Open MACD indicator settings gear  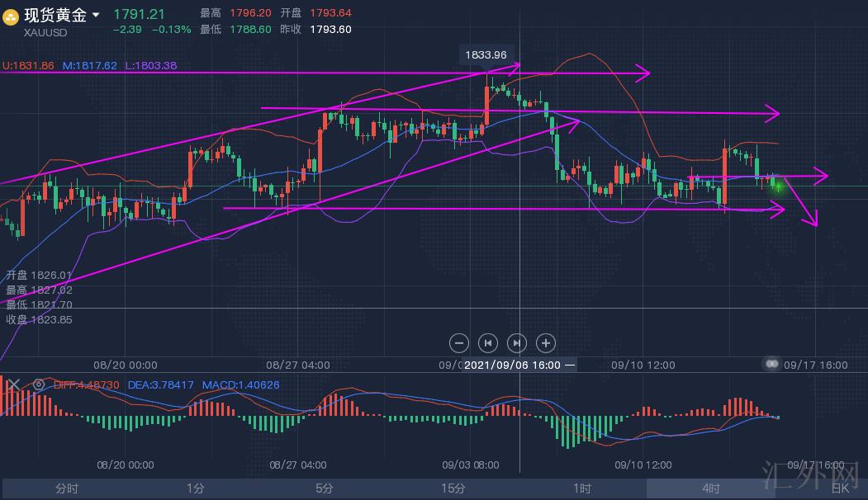[x=39, y=384]
